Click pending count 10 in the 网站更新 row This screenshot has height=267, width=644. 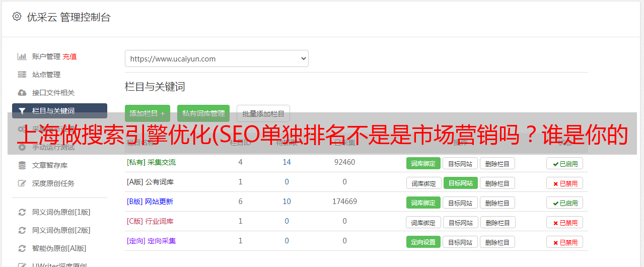click(287, 202)
